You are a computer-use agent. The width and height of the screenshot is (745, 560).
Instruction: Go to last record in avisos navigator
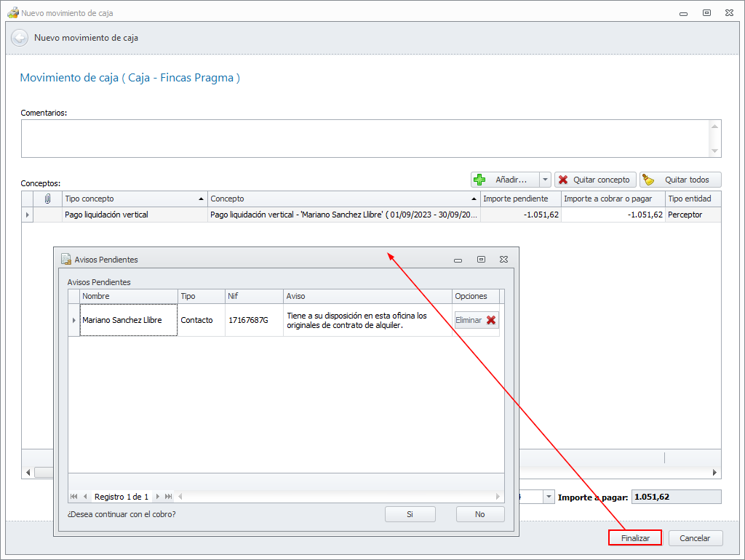click(168, 496)
